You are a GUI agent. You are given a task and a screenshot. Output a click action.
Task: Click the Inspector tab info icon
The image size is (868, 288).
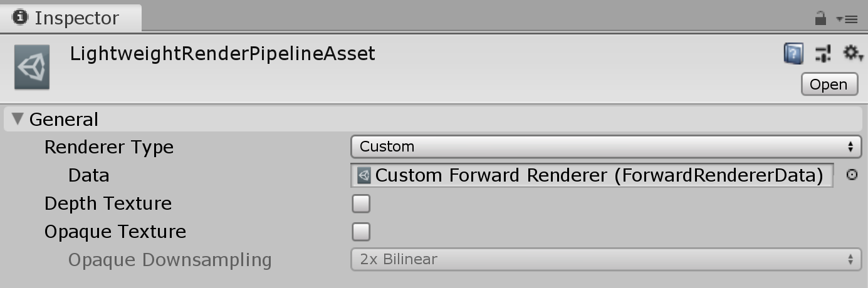(x=21, y=18)
